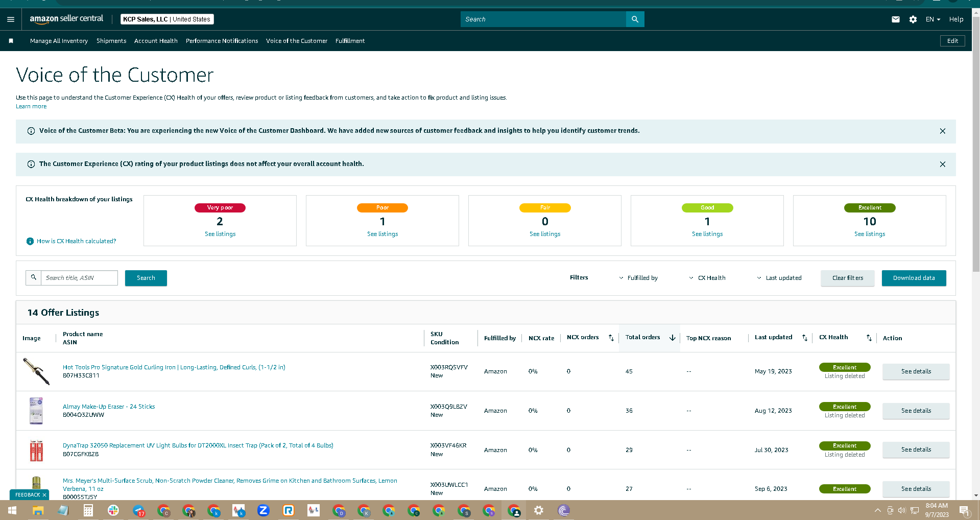
Task: See listings under Excellent
Action: pyautogui.click(x=870, y=234)
